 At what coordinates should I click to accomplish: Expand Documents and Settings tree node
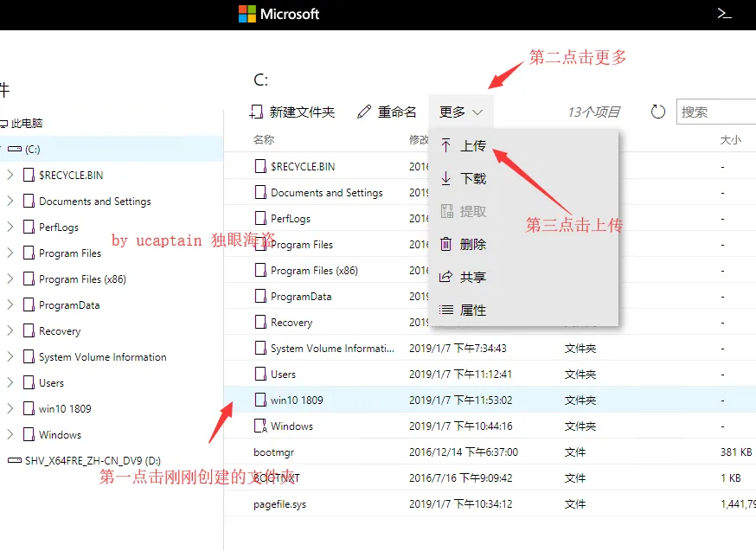pyautogui.click(x=10, y=201)
